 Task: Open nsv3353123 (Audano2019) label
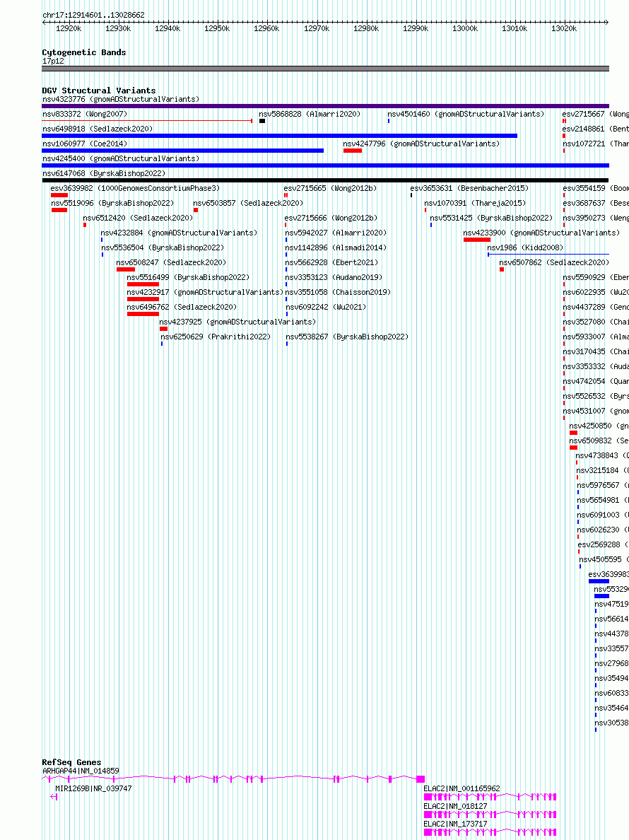[x=334, y=277]
